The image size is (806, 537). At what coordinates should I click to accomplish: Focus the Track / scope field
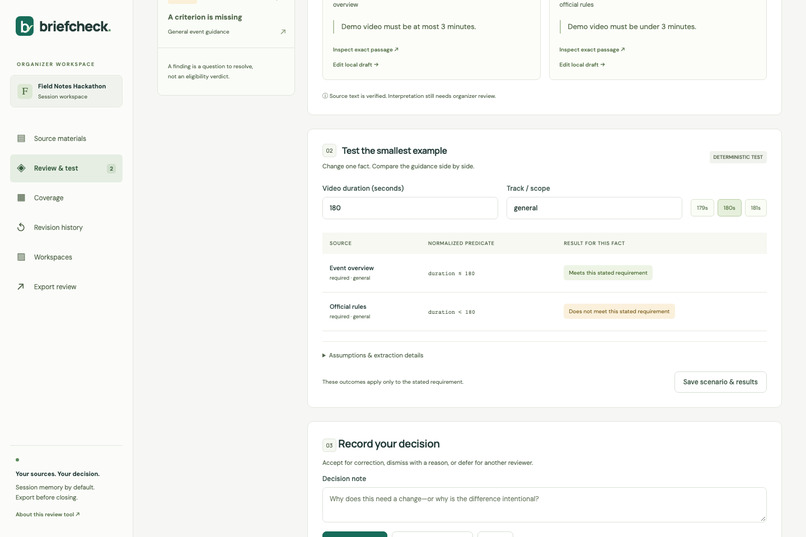click(x=594, y=208)
